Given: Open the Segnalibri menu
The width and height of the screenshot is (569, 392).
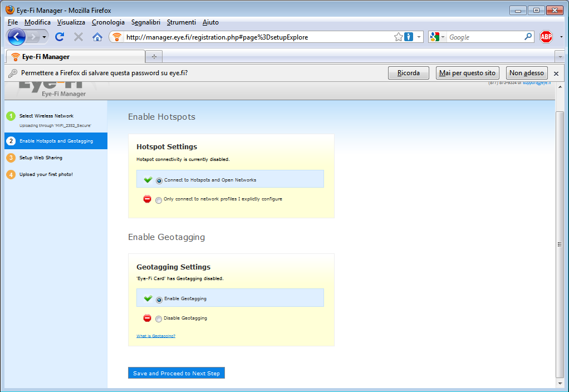Looking at the screenshot, I should (145, 22).
